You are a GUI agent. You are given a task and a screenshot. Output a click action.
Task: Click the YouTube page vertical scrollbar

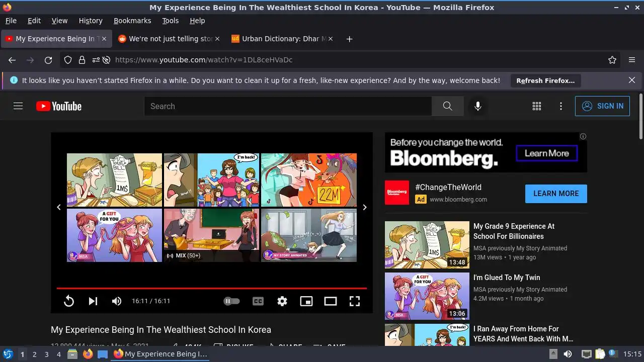[640, 117]
